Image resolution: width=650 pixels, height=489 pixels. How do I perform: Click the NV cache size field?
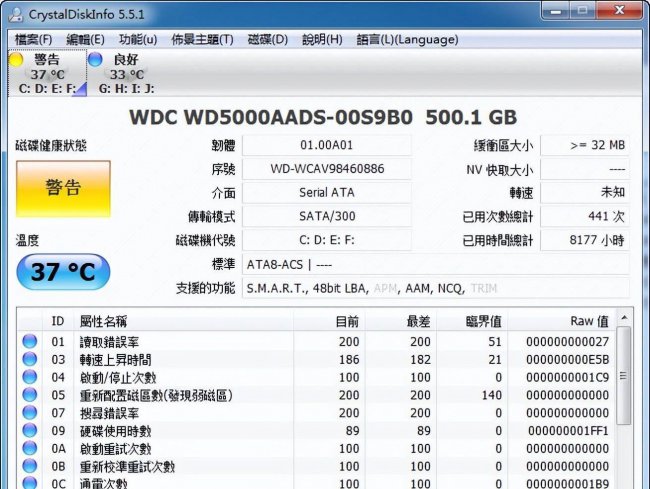tap(585, 169)
